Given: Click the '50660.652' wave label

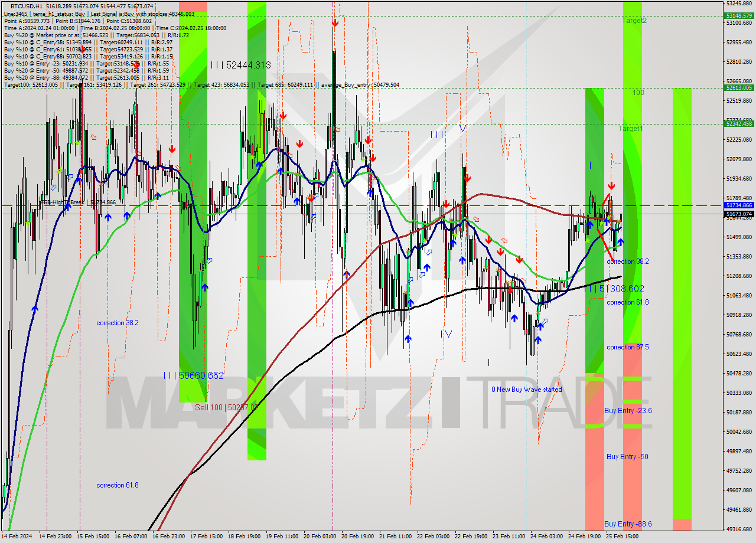Looking at the screenshot, I should pos(194,375).
